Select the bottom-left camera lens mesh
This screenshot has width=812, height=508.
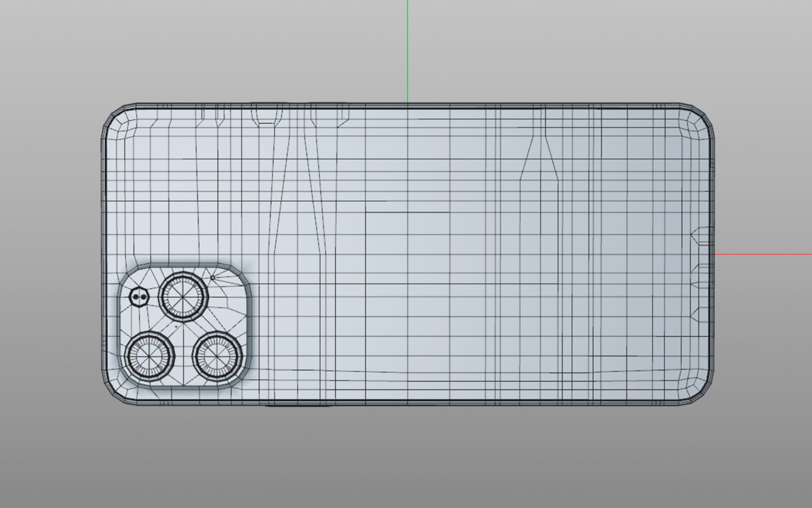(149, 356)
